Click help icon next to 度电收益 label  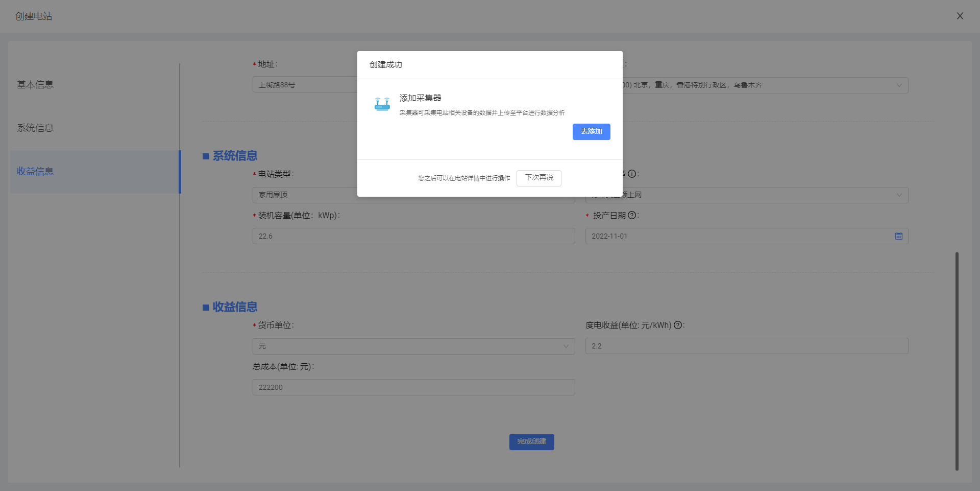(x=678, y=325)
